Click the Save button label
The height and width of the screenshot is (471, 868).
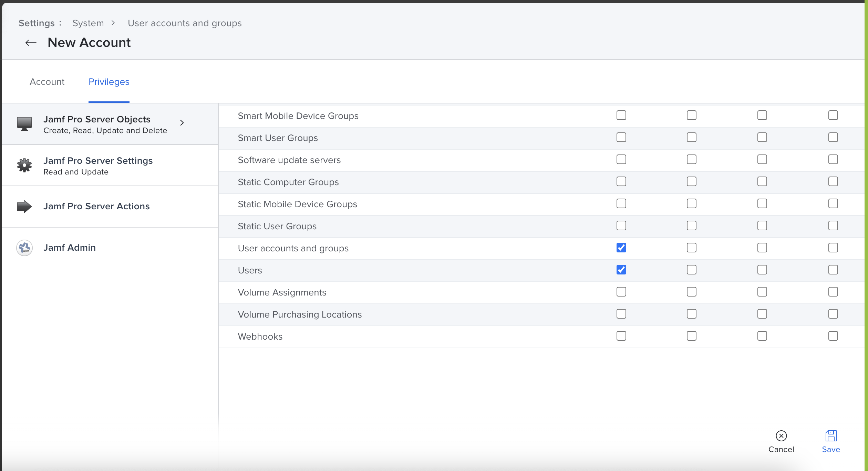click(831, 449)
